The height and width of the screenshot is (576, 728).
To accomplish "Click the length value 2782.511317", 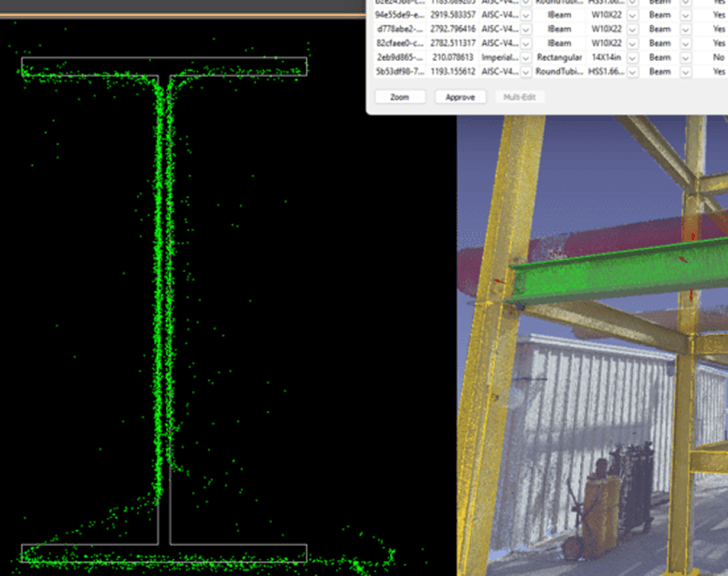I will pyautogui.click(x=453, y=43).
